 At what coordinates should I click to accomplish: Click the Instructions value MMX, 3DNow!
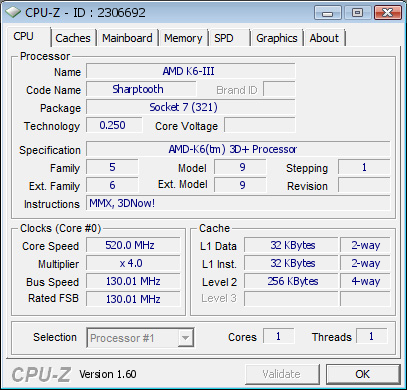pyautogui.click(x=238, y=203)
